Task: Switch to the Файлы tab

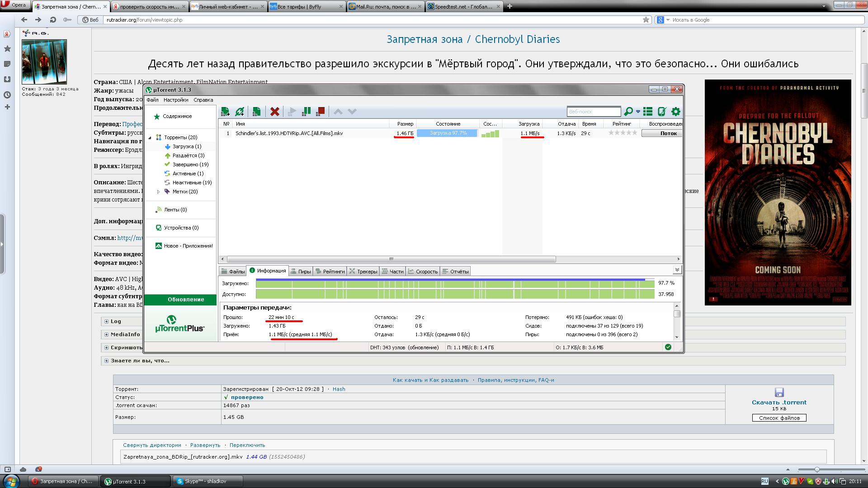Action: point(232,272)
